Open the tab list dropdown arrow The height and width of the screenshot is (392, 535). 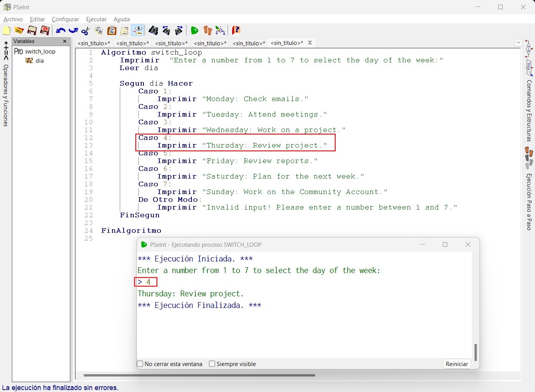click(519, 43)
